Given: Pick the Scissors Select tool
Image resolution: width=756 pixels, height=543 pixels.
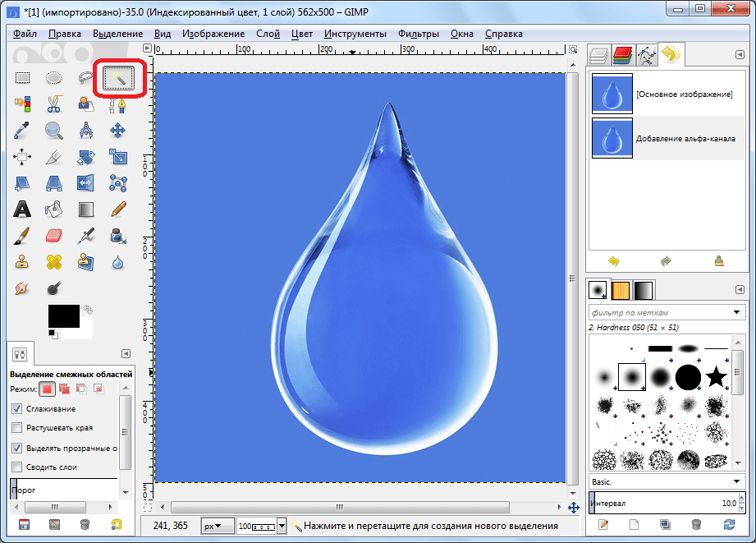Looking at the screenshot, I should [x=53, y=104].
